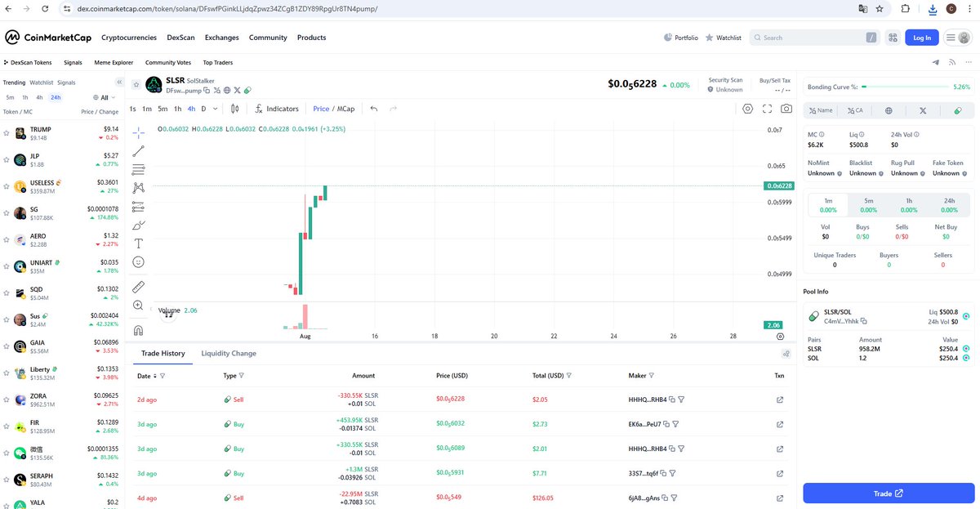
Task: Open the more options ellipsis menu
Action: [967, 62]
